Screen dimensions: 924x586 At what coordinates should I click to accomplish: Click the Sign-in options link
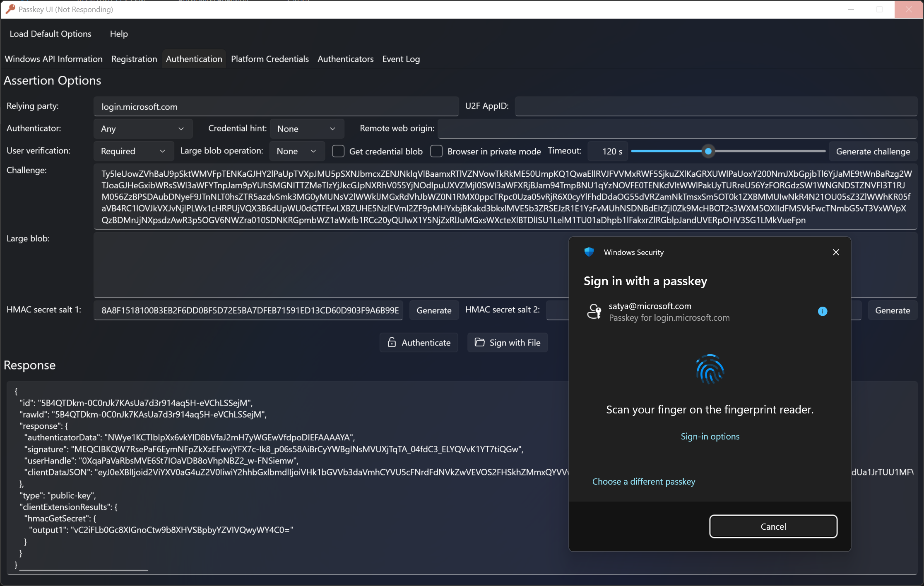710,437
